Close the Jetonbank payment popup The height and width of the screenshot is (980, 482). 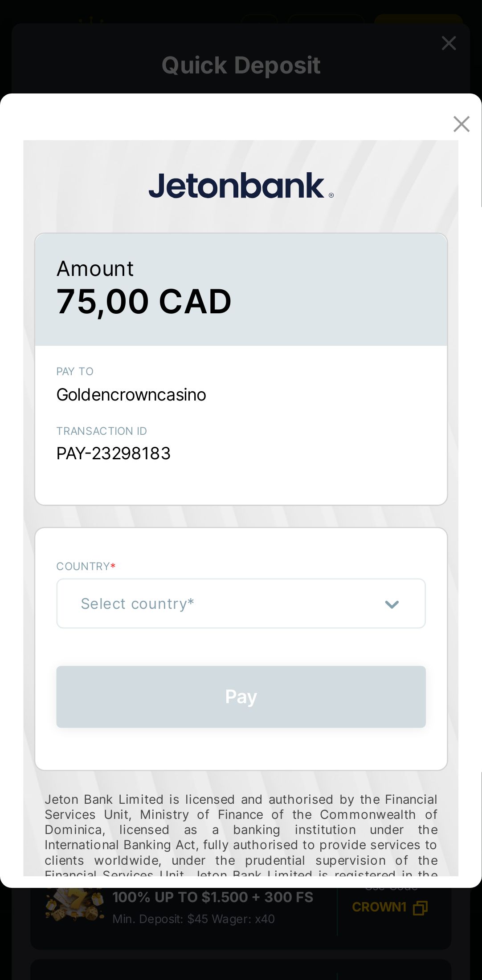pyautogui.click(x=461, y=124)
